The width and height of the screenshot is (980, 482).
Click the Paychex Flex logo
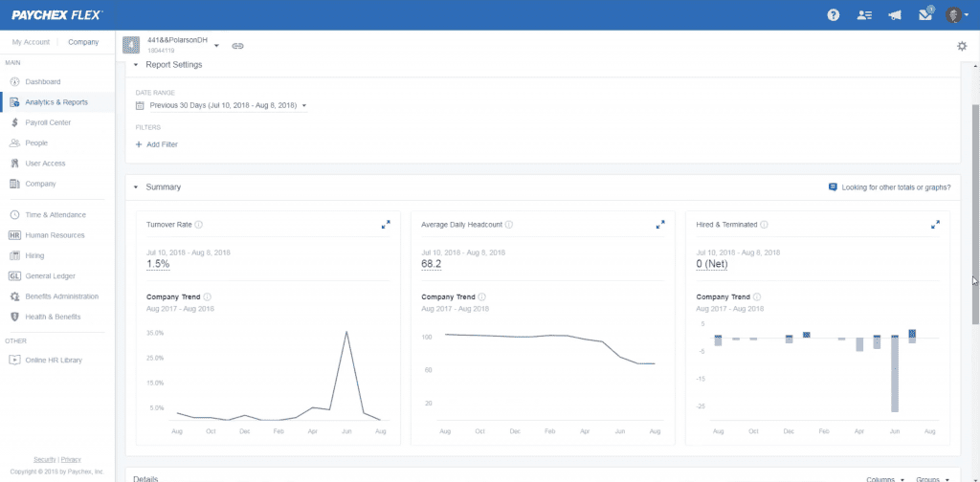point(57,15)
